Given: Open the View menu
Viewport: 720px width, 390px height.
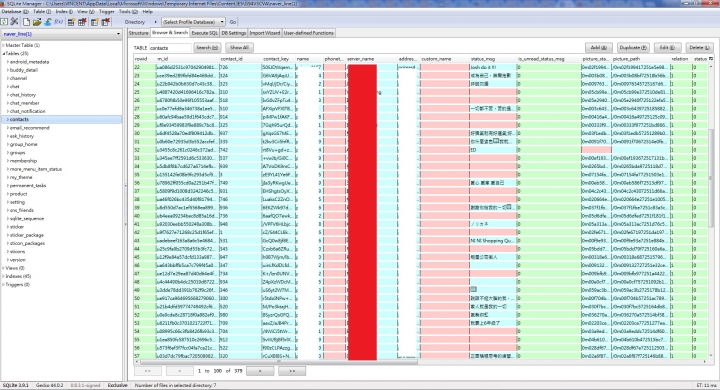Looking at the screenshot, I should 85,11.
